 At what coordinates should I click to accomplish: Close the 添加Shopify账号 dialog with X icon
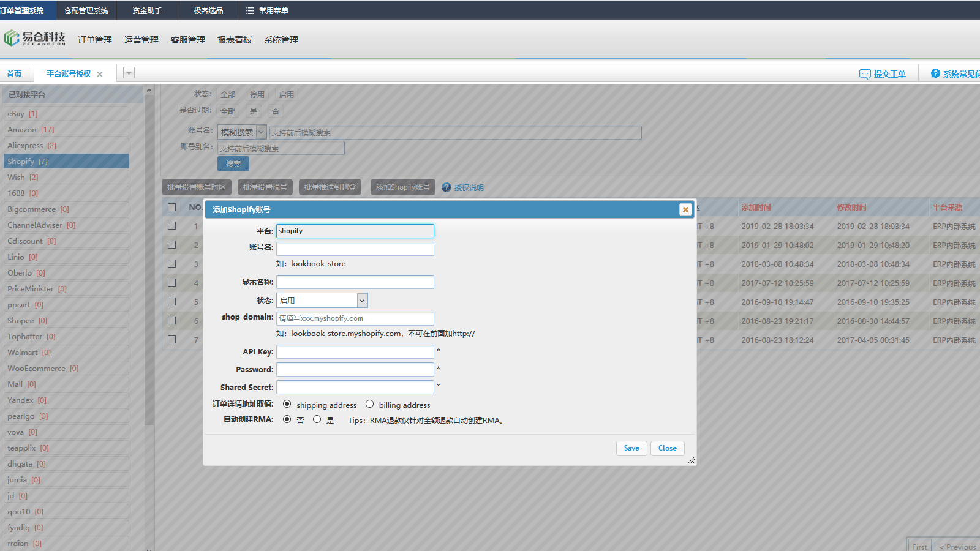685,209
